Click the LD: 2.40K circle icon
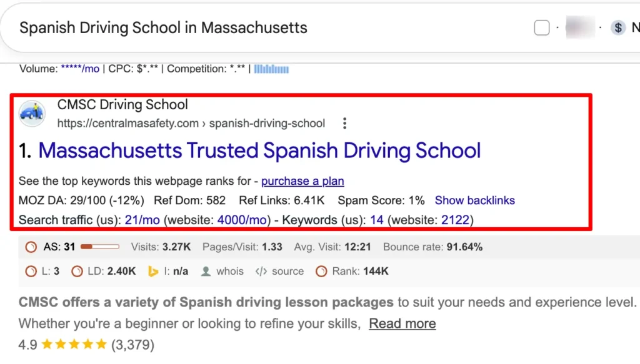This screenshot has height=364, width=640. [x=77, y=272]
